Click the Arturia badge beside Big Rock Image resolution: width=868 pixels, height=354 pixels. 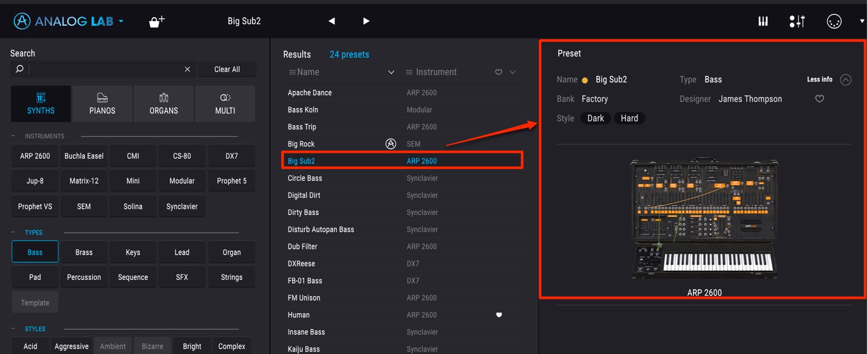pos(391,144)
